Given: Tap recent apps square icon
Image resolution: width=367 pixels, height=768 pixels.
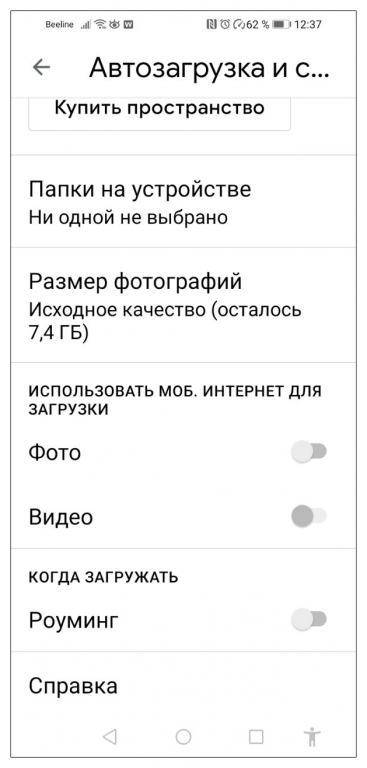Looking at the screenshot, I should [256, 736].
